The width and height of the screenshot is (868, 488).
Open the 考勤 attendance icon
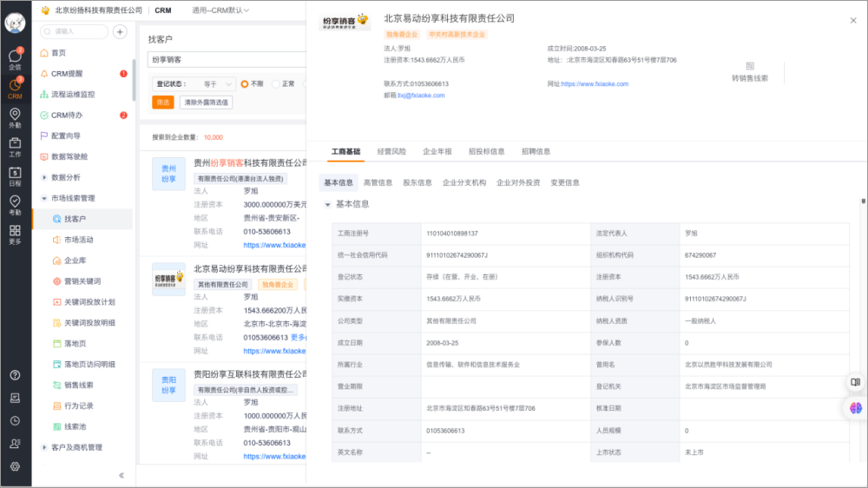tap(15, 205)
